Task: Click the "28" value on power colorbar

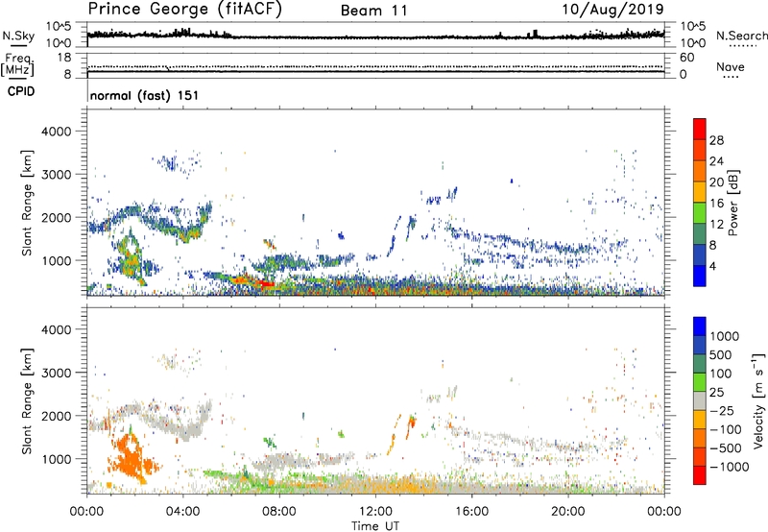Action: pyautogui.click(x=716, y=140)
